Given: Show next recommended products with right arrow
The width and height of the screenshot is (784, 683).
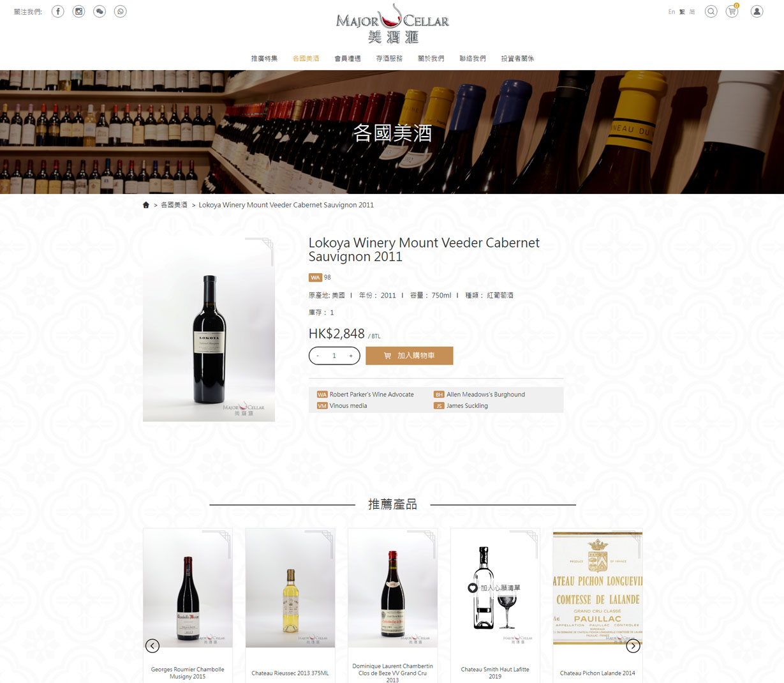Looking at the screenshot, I should 633,646.
